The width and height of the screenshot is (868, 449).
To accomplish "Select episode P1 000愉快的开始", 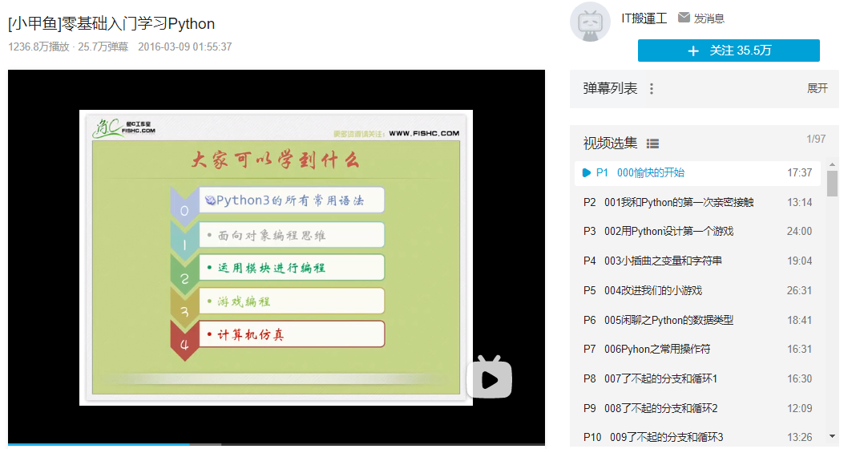I will [697, 172].
